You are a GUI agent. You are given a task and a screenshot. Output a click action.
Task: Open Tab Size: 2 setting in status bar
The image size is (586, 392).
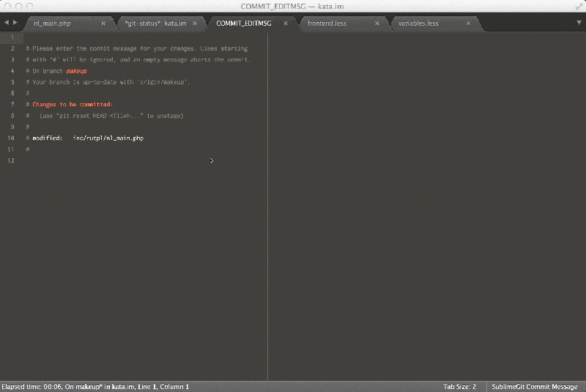click(x=460, y=386)
